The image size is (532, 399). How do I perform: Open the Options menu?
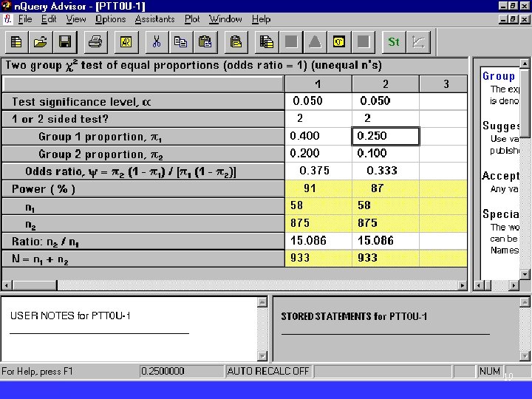pos(110,19)
